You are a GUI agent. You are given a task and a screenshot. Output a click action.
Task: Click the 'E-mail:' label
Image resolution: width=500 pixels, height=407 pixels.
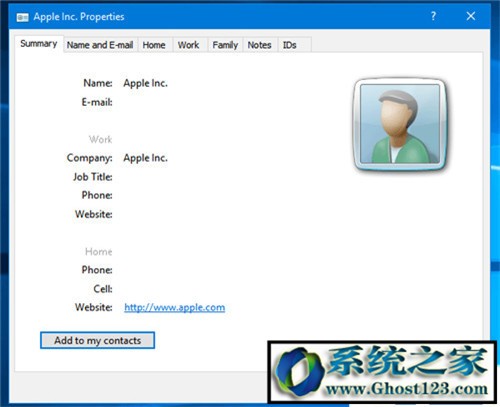click(97, 102)
